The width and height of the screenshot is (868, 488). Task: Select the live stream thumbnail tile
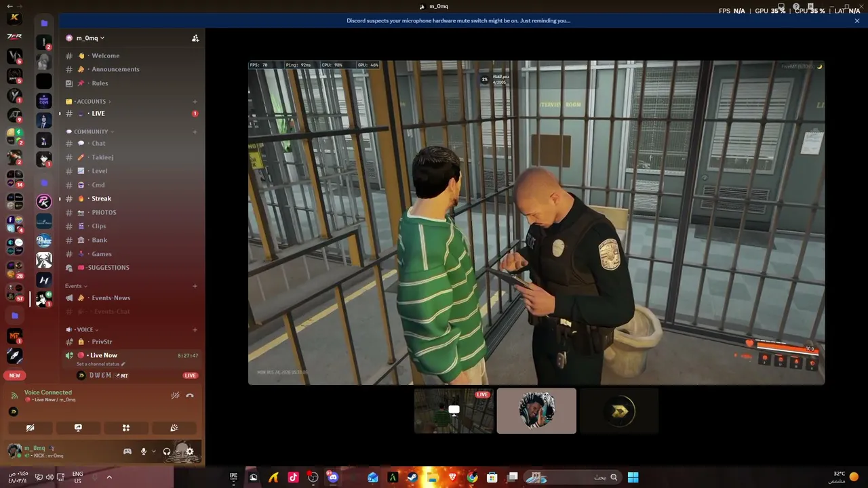tap(454, 411)
